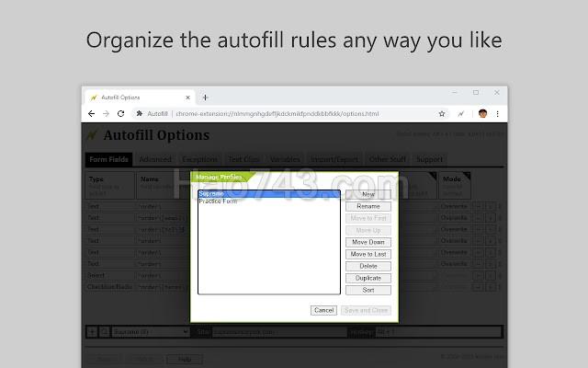
Task: Click Save and Close
Action: coord(366,310)
